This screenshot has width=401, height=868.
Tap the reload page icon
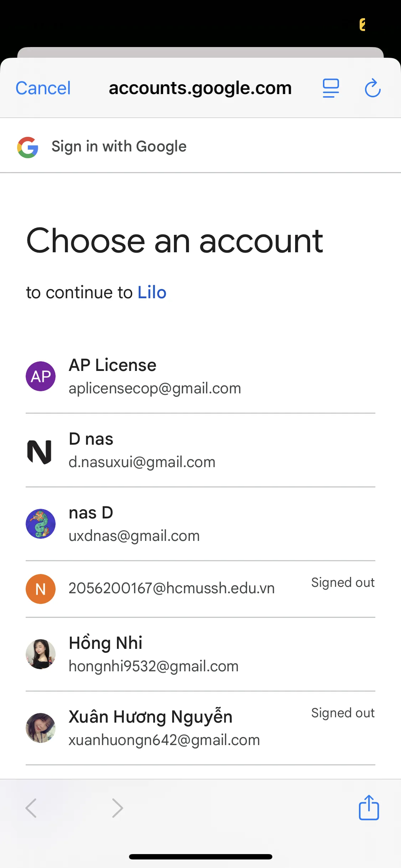[373, 88]
